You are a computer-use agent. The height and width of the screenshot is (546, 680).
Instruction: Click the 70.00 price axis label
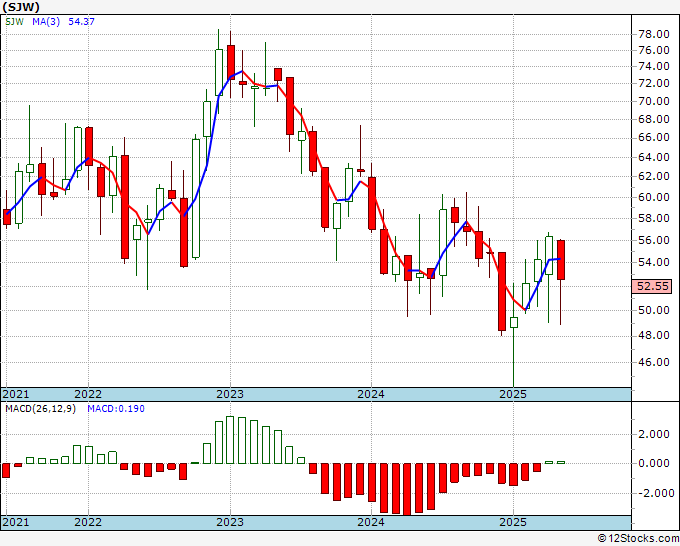tap(654, 101)
